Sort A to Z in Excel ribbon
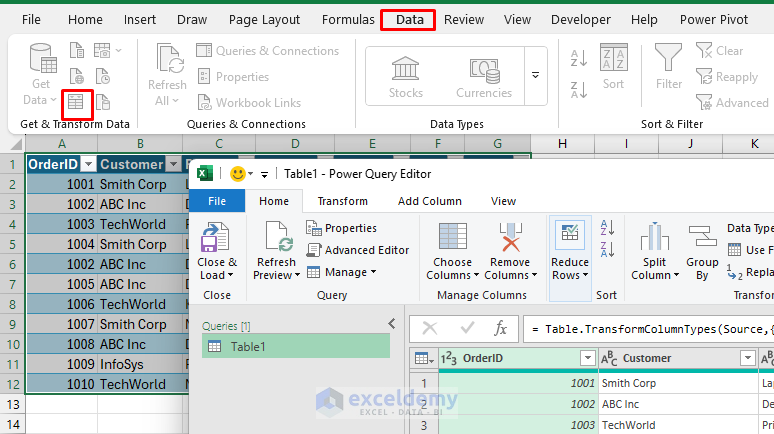Screen dimensions: 774x434 coord(579,58)
